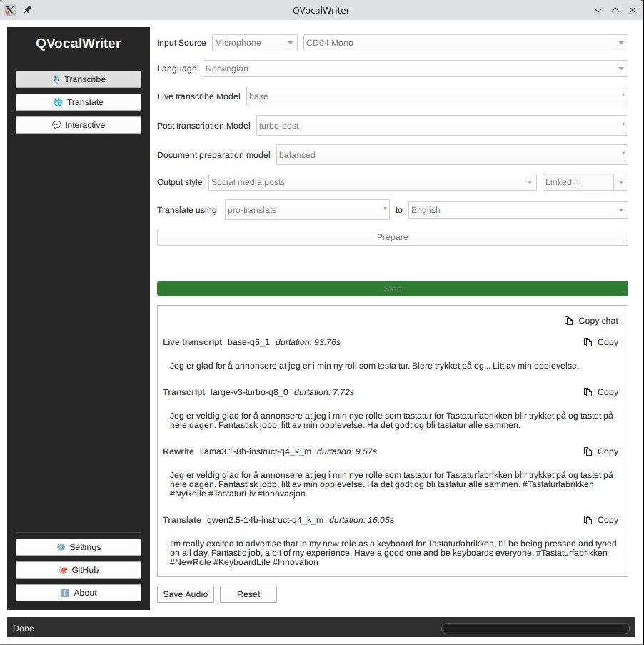Open the Language dropdown showing Norwegian

(x=415, y=69)
